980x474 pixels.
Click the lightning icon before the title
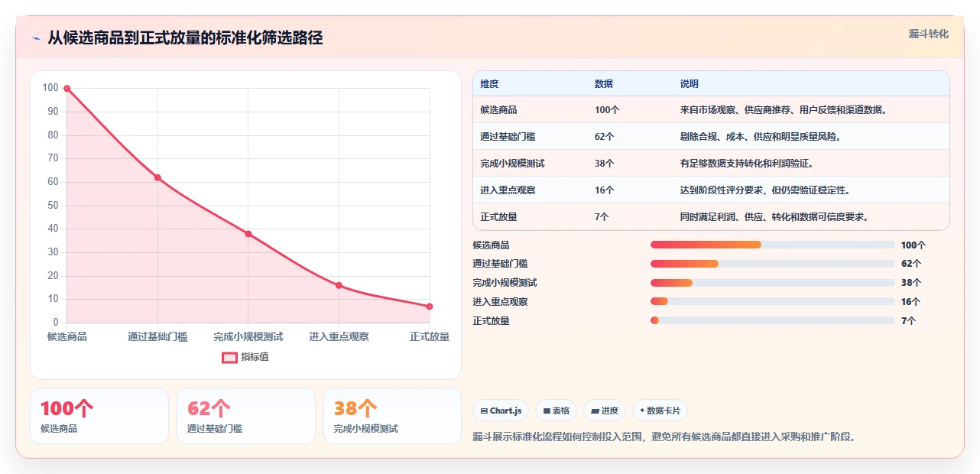click(x=36, y=38)
